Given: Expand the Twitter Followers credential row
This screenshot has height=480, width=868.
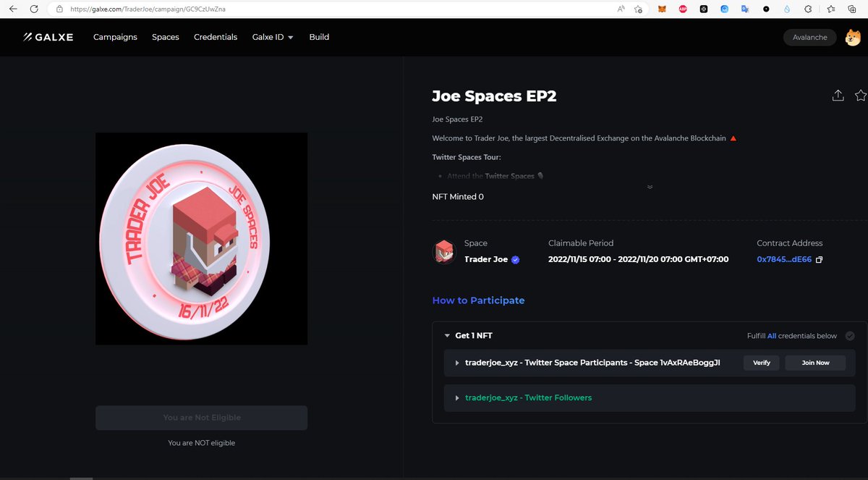Looking at the screenshot, I should (x=457, y=398).
